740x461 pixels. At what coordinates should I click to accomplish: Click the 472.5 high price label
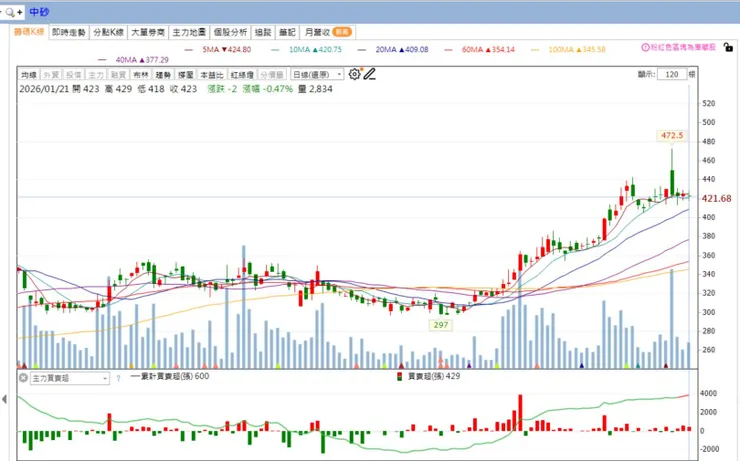click(672, 135)
